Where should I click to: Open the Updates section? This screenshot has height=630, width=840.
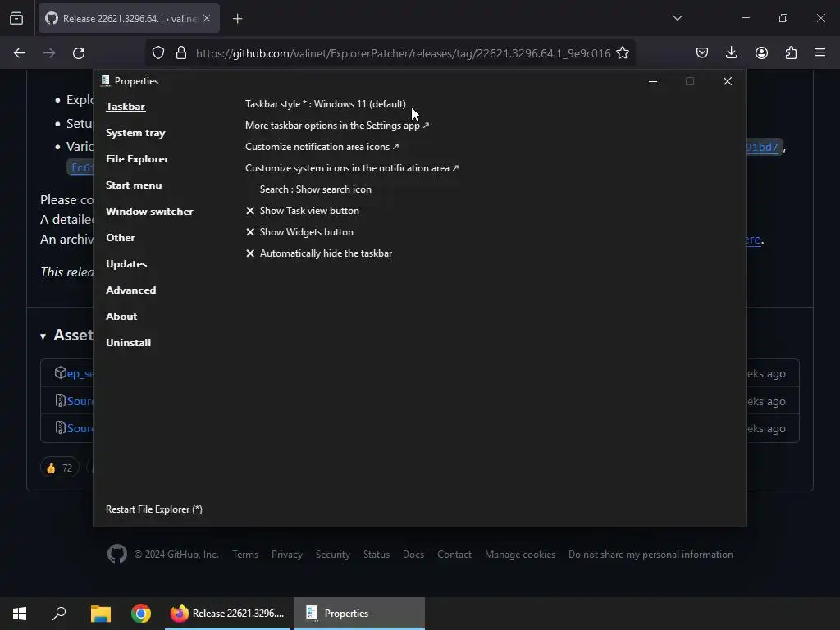126,263
